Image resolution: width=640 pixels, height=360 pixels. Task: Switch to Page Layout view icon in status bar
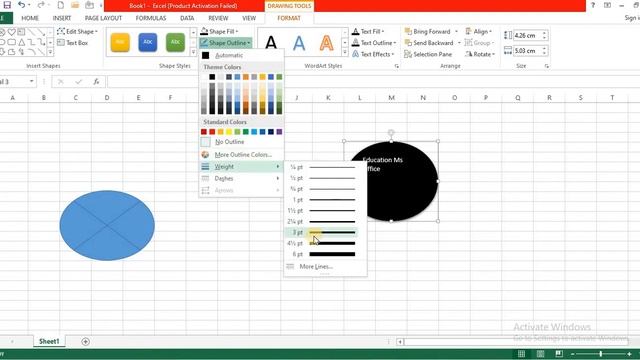[x=540, y=354]
